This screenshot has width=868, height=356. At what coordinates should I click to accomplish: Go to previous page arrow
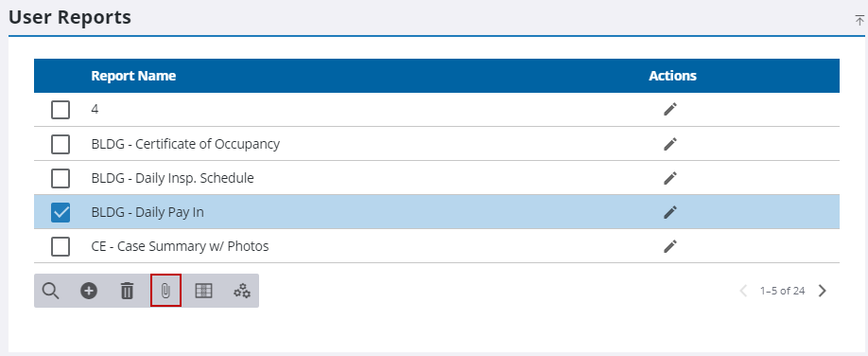[743, 291]
